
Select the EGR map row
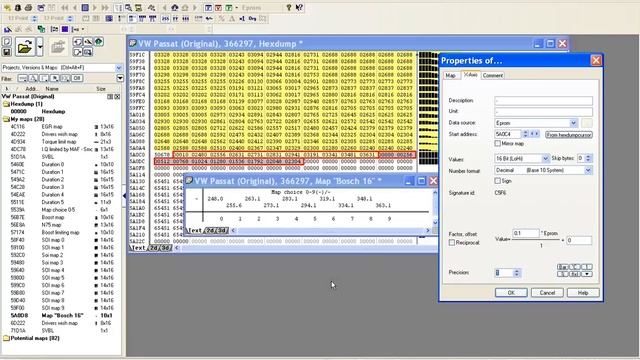(61, 127)
